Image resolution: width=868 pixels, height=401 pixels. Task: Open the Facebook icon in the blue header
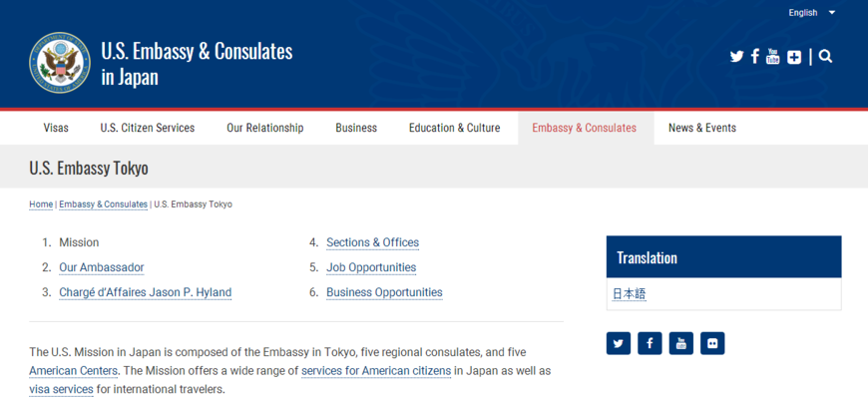(x=755, y=57)
